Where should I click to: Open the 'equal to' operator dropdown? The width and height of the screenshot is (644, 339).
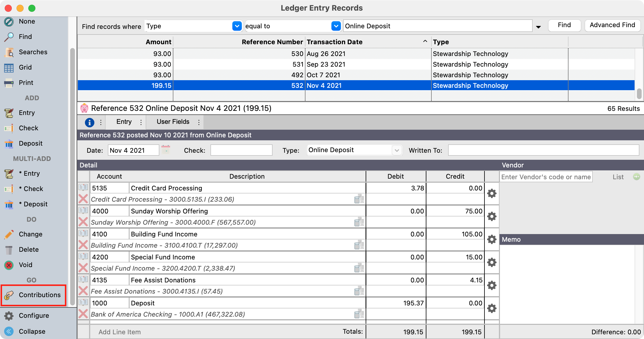click(x=336, y=26)
